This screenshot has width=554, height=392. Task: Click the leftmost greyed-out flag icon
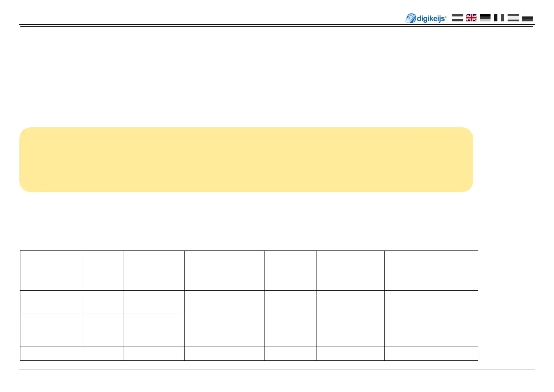point(457,18)
